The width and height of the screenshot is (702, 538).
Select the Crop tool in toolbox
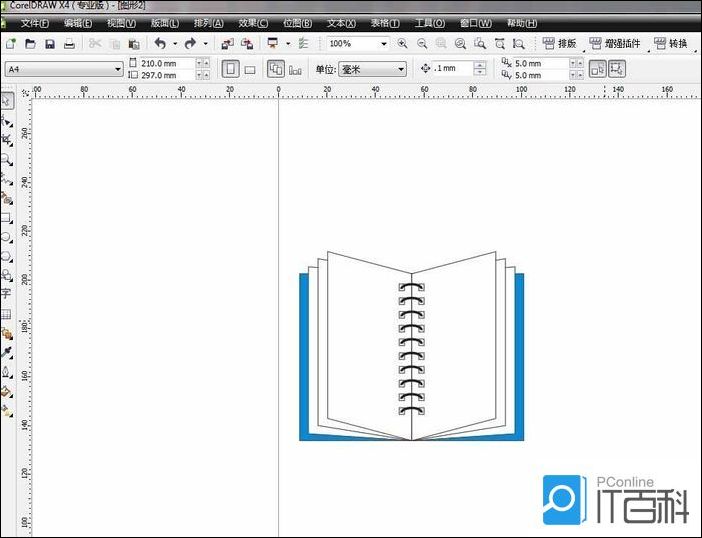pos(6,140)
